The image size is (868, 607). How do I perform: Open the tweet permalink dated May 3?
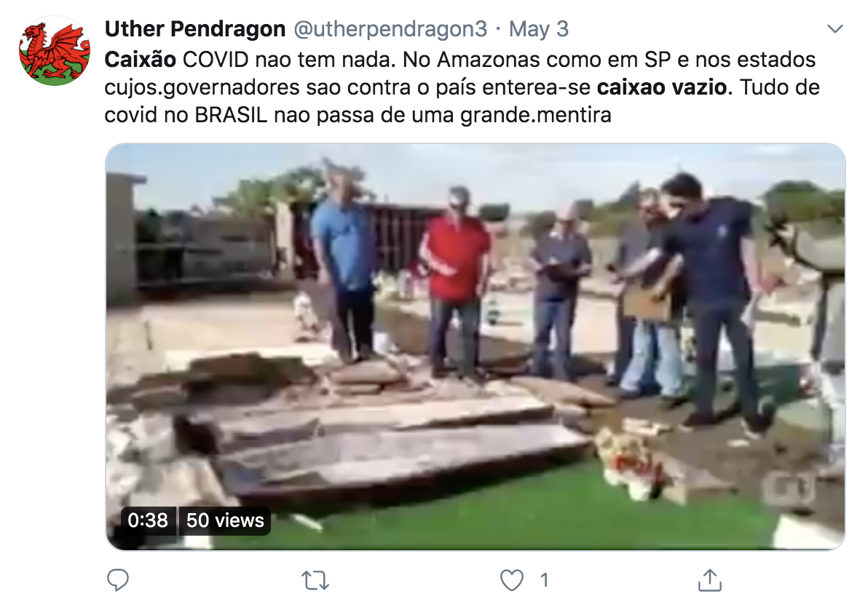click(539, 29)
